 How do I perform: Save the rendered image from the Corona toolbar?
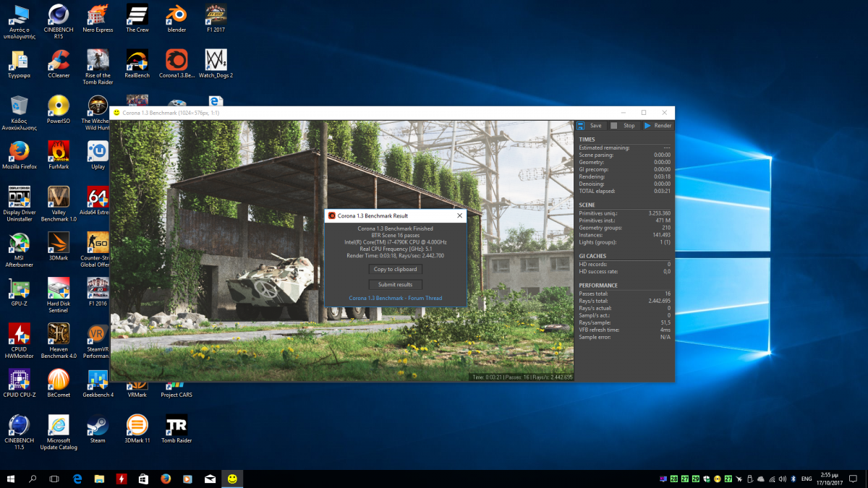[x=589, y=125]
